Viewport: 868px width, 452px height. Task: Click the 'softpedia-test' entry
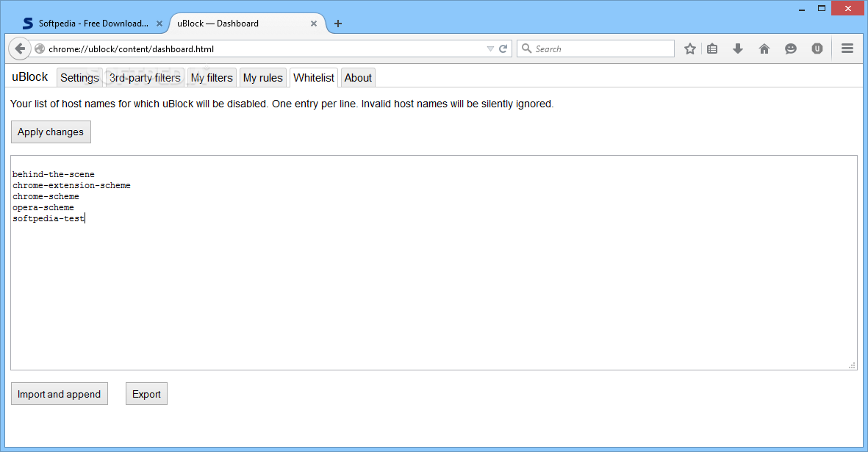coord(49,218)
